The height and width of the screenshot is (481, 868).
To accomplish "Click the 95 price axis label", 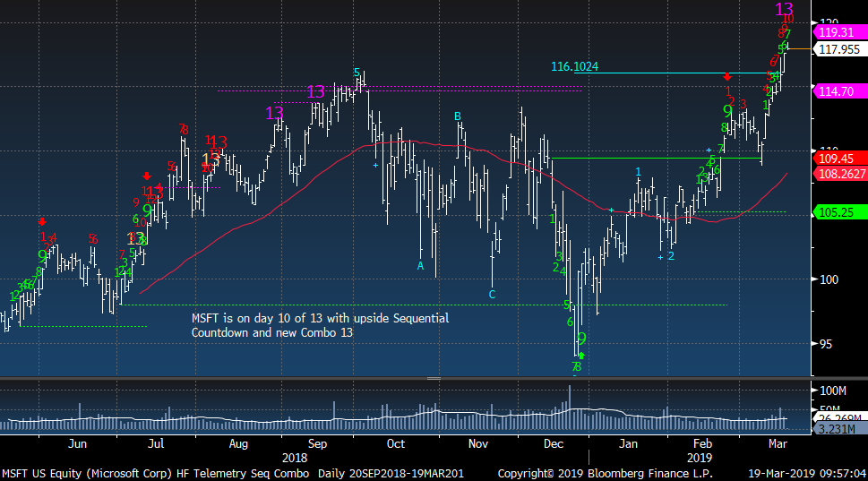I will tap(825, 344).
